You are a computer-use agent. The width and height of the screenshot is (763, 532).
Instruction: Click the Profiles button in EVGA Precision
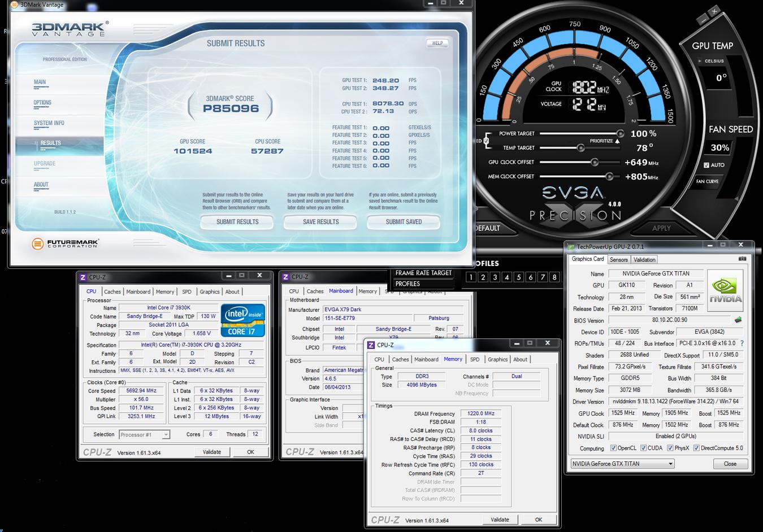[423, 284]
